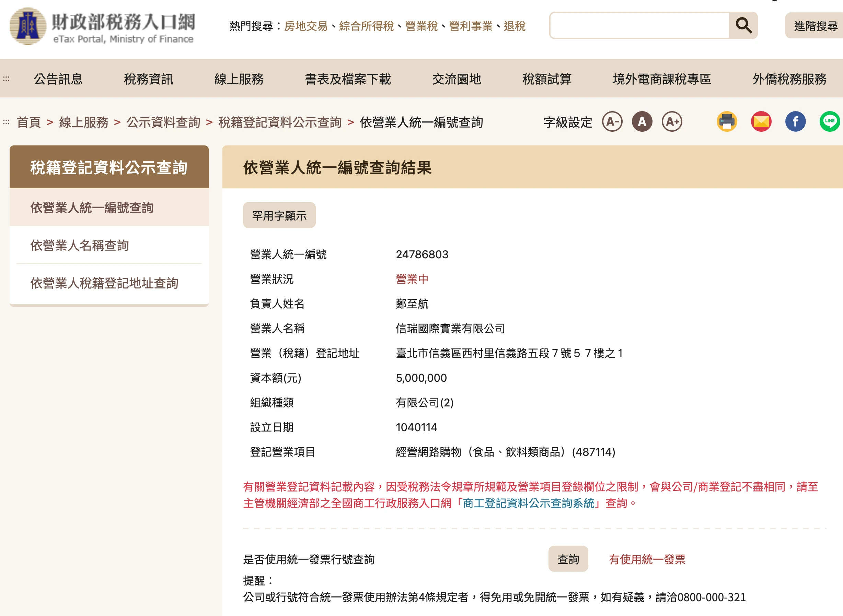The image size is (843, 616).
Task: Go to 稅籍登記資料公示查詢 in the breadcrumb
Action: tap(280, 122)
